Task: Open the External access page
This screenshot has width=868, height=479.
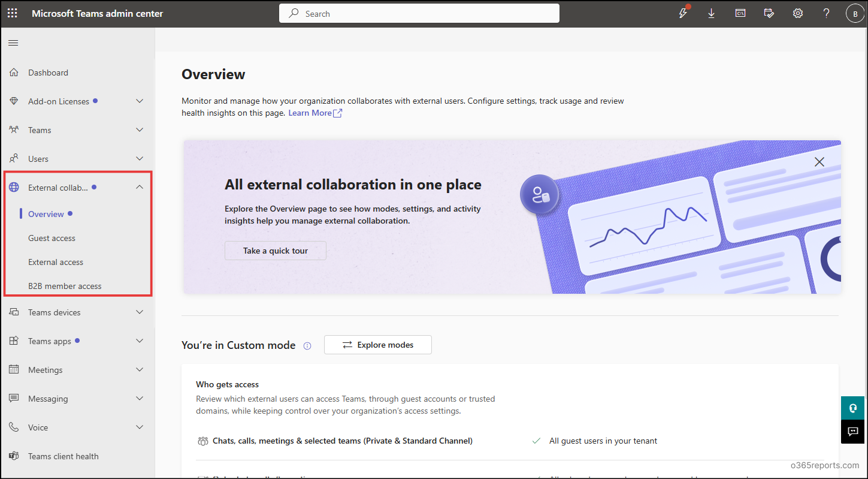Action: click(x=56, y=262)
